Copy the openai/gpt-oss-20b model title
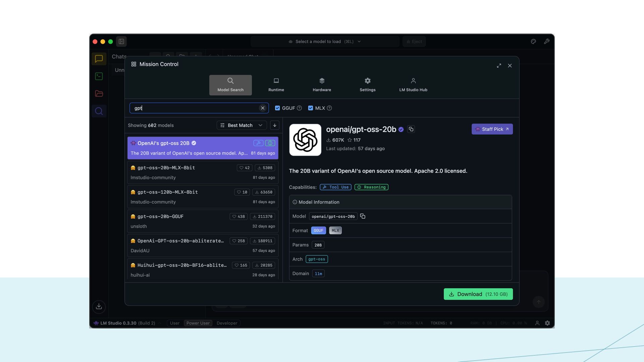Viewport: 644px width, 362px height. coord(411,129)
